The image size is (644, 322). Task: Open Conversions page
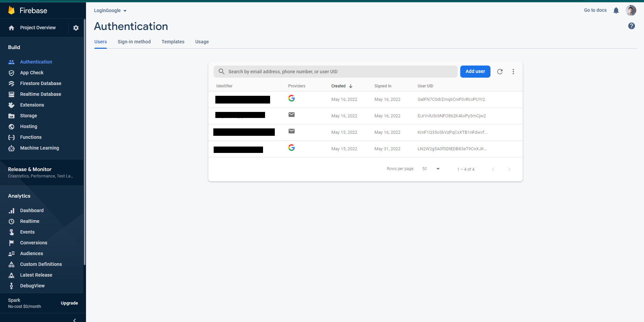coord(34,243)
